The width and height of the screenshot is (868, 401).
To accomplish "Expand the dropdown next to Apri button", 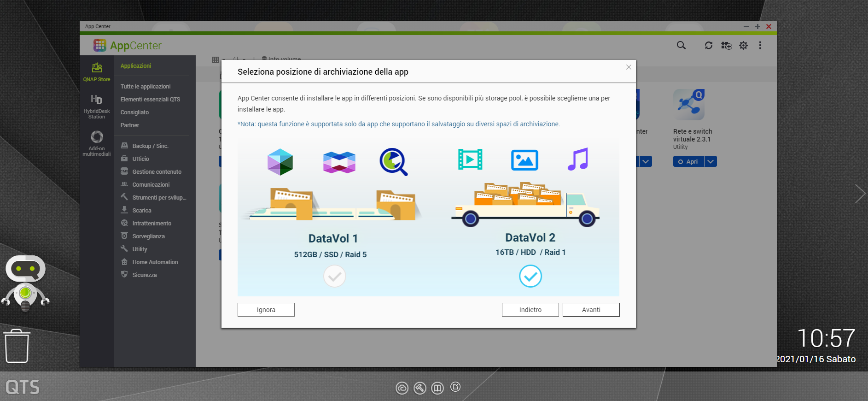I will [x=711, y=161].
